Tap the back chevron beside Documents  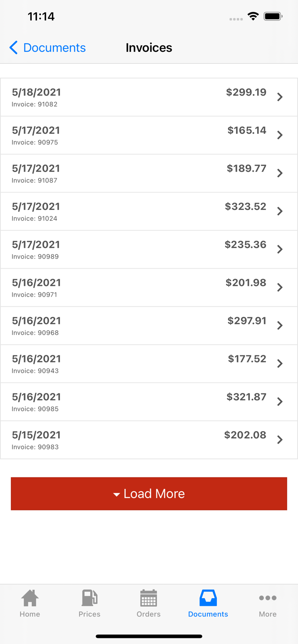pyautogui.click(x=14, y=48)
